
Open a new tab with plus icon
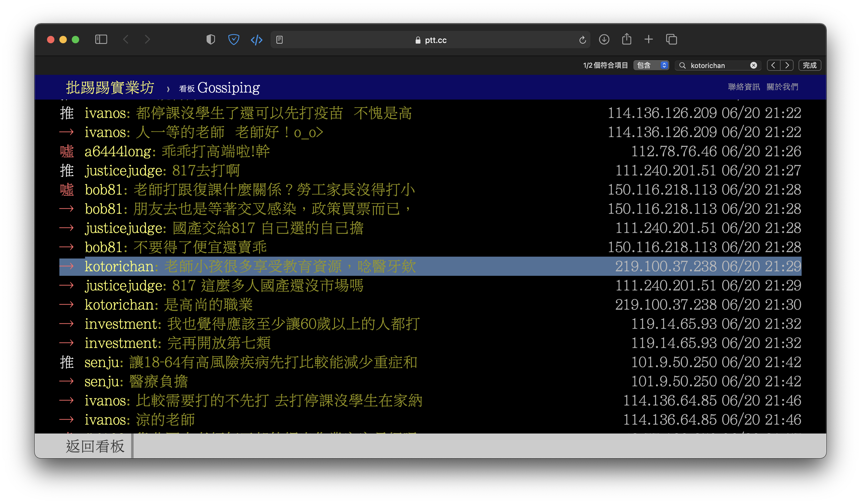pyautogui.click(x=649, y=40)
